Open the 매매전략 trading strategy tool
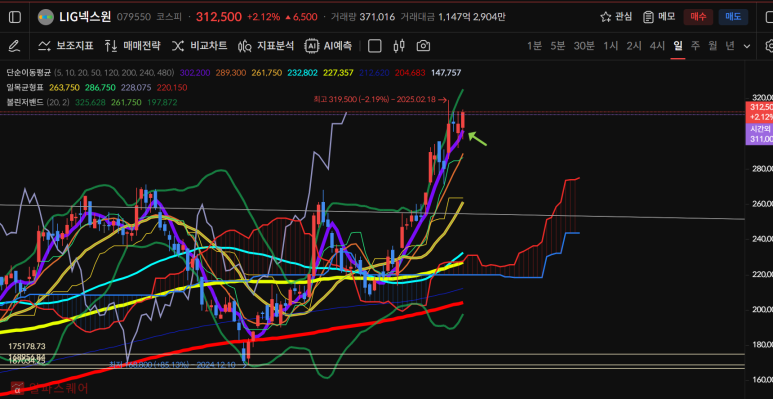 [133, 46]
